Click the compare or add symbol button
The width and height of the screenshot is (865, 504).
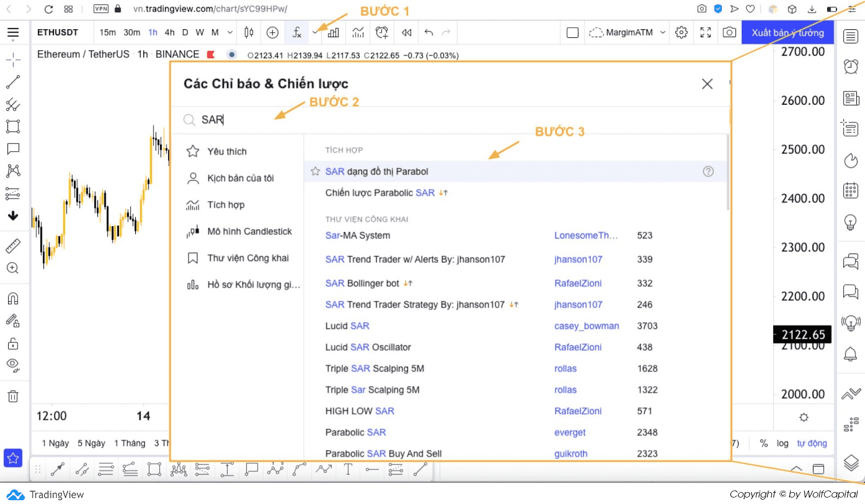tap(272, 32)
